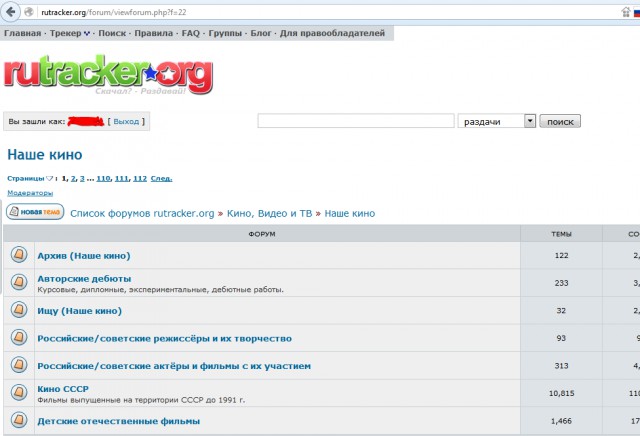640x436 pixels.
Task: Click the folder icon beside Ищу (Наше кино)
Action: pos(19,310)
